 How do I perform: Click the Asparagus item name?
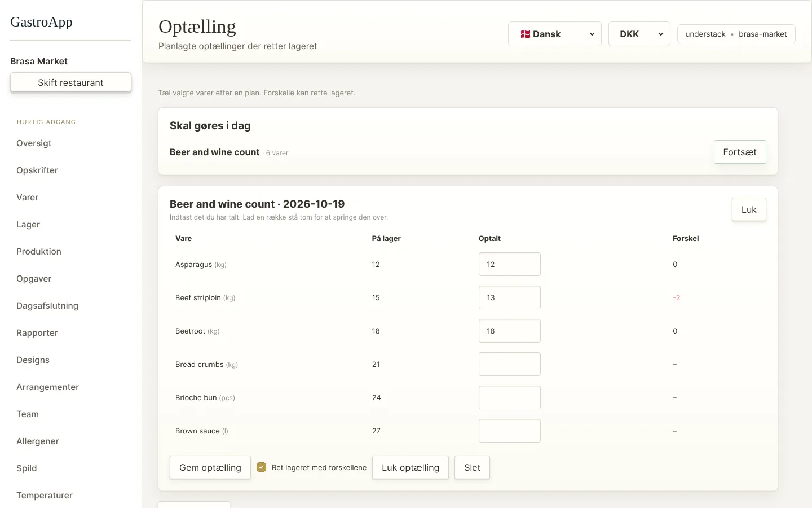click(193, 264)
